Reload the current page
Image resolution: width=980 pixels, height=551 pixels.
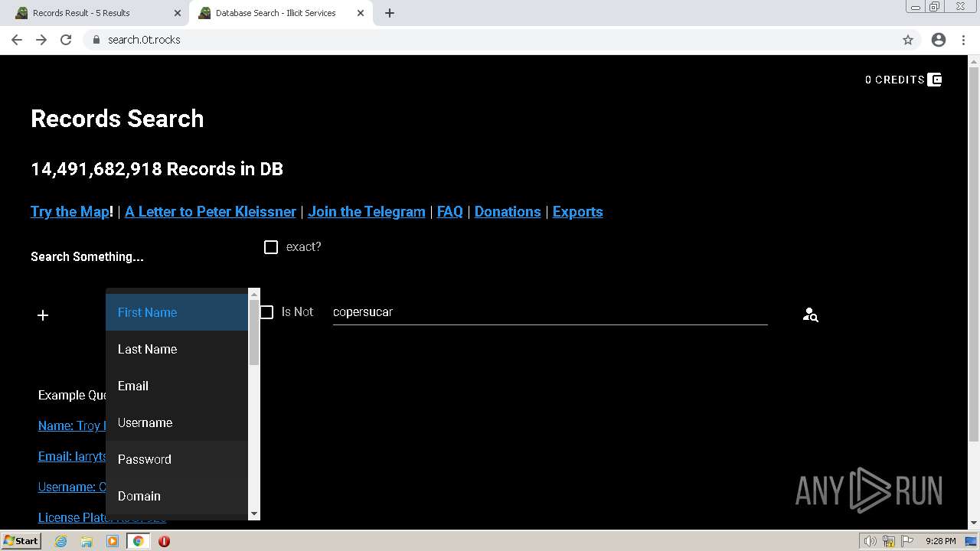[66, 40]
